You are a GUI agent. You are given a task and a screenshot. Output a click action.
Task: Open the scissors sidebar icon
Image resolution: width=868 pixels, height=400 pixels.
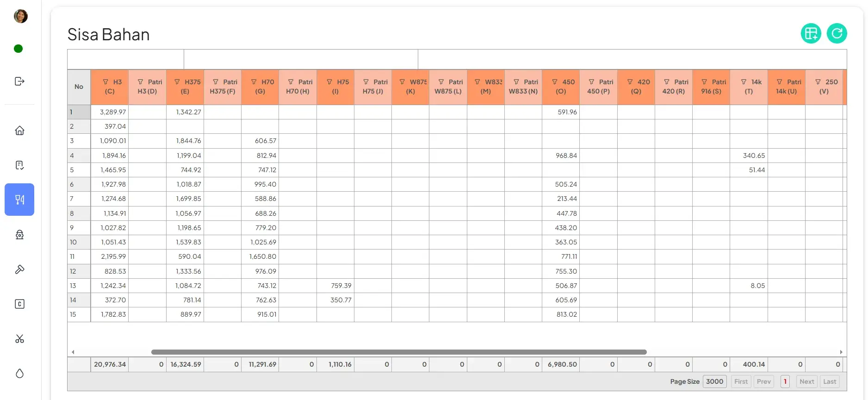pos(19,339)
